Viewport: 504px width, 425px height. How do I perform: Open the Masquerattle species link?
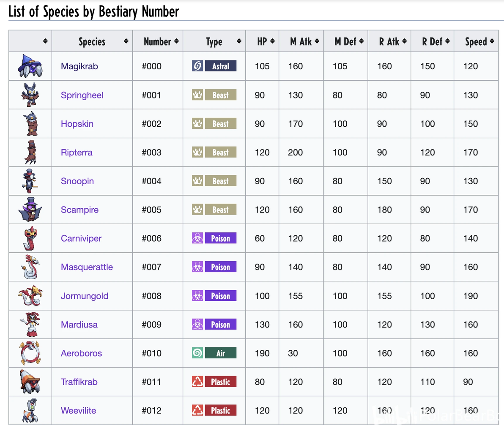pos(87,267)
